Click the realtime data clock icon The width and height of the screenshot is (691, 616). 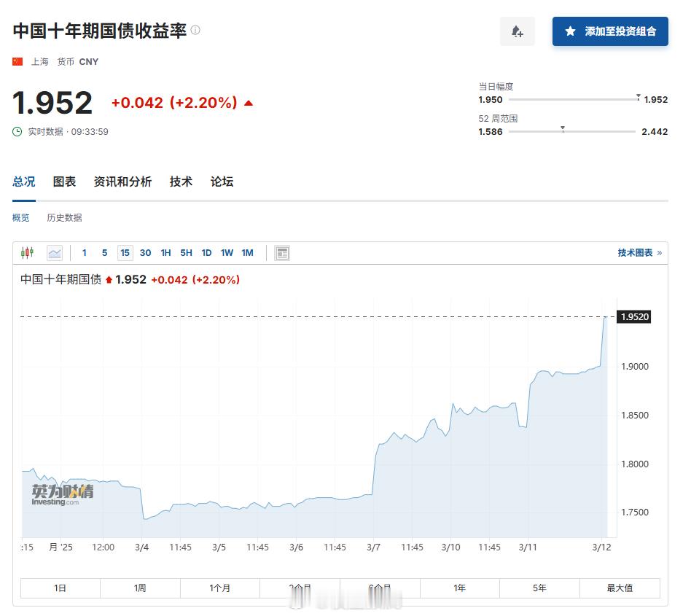click(17, 132)
